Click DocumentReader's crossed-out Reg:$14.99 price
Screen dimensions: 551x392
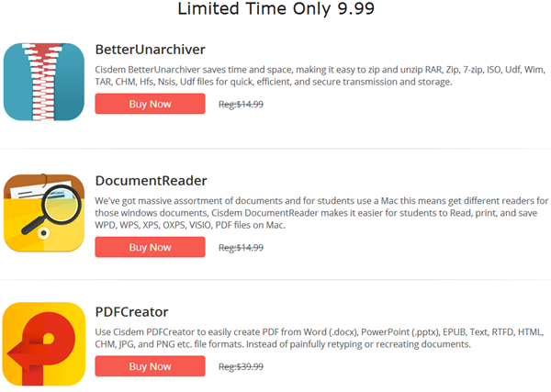click(241, 247)
